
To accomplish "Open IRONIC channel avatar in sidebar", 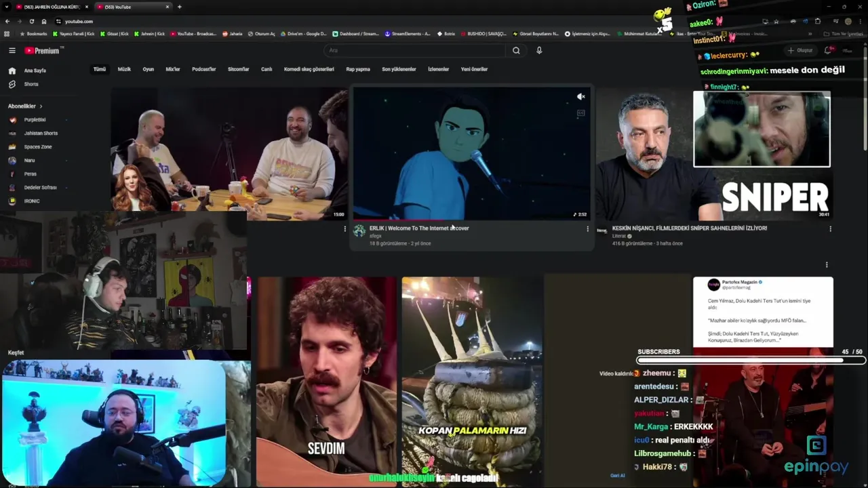I will (12, 201).
